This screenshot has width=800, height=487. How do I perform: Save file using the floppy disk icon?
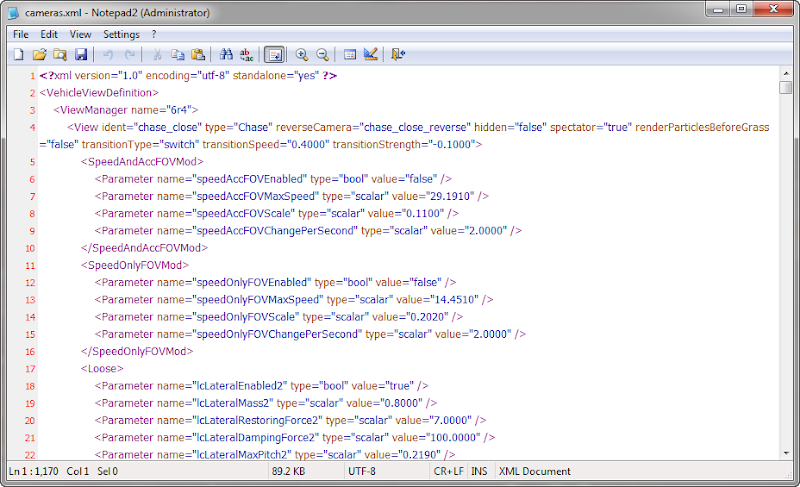pos(81,55)
